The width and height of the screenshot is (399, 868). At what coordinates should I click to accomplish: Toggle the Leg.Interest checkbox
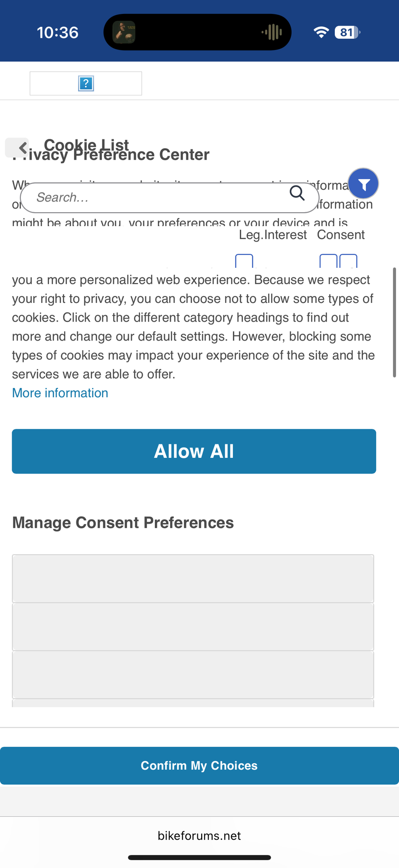click(x=244, y=262)
